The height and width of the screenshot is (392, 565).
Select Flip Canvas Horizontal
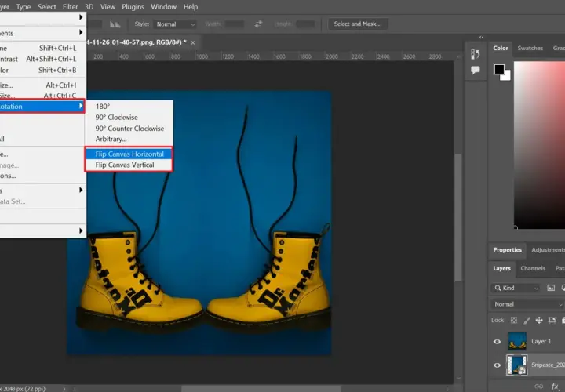(x=129, y=154)
